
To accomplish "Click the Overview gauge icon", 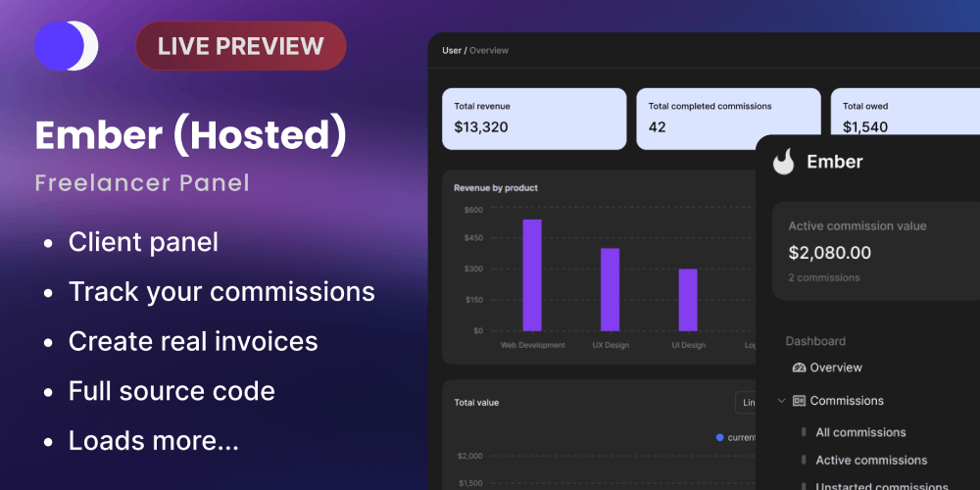I will point(799,367).
